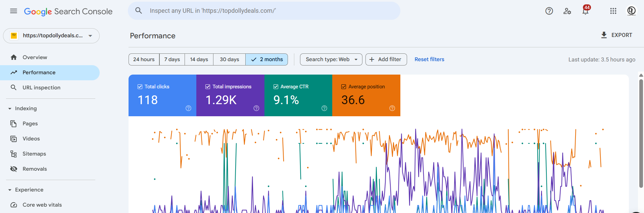
Task: Click the vertical scrollbar of the page
Action: coord(641,134)
